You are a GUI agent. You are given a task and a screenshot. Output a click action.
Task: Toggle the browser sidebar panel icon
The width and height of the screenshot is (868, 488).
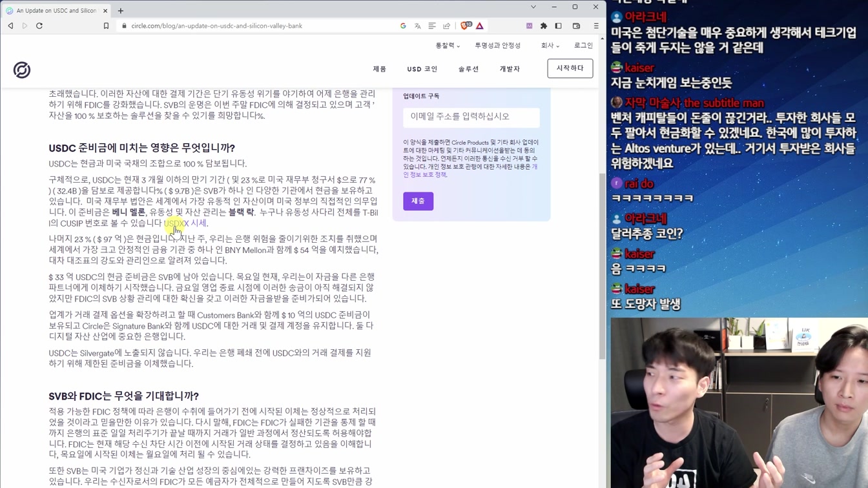tap(559, 26)
